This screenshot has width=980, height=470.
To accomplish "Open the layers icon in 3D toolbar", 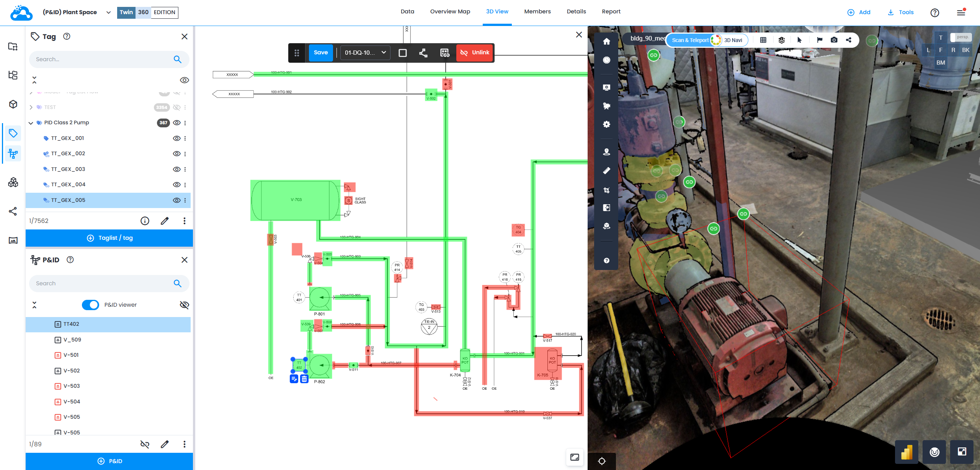I will [x=781, y=40].
